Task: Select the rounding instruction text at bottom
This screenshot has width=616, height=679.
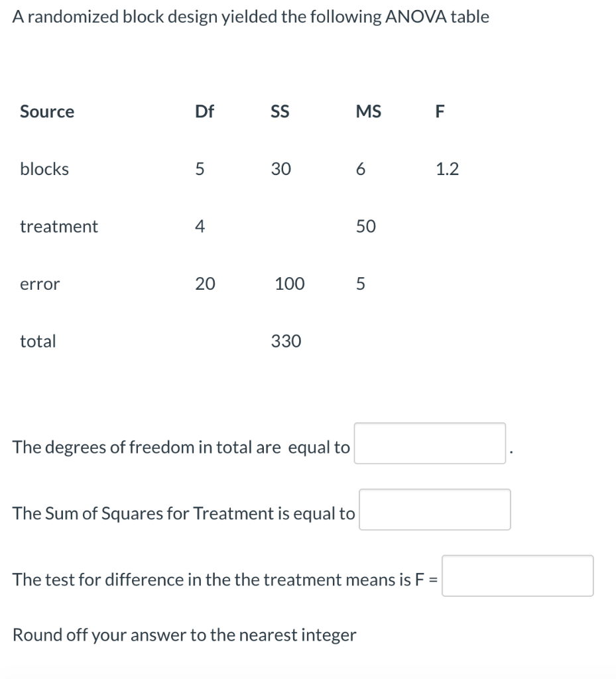Action: pyautogui.click(x=184, y=635)
